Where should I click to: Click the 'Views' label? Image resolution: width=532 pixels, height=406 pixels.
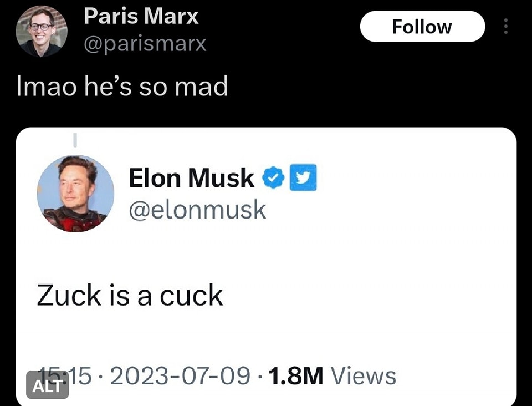tap(364, 376)
